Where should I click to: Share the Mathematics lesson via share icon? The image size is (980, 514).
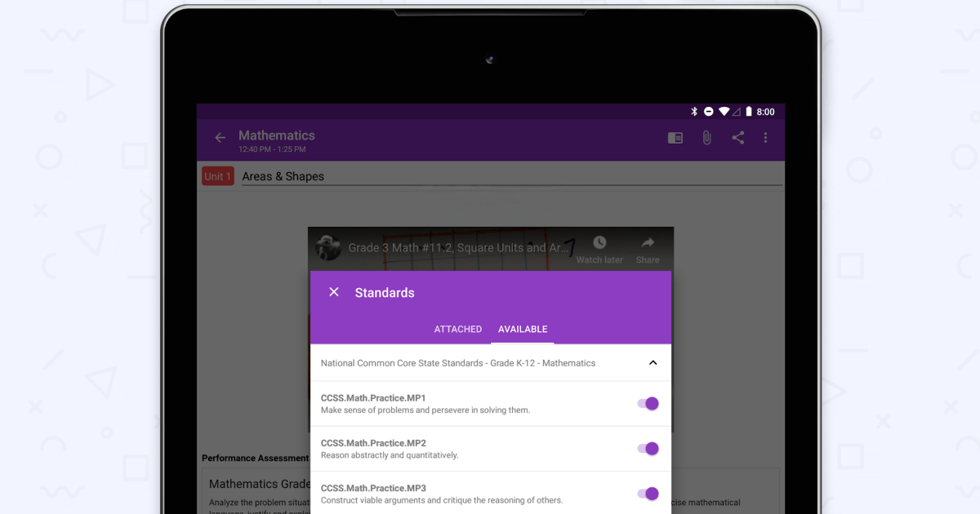pyautogui.click(x=737, y=137)
